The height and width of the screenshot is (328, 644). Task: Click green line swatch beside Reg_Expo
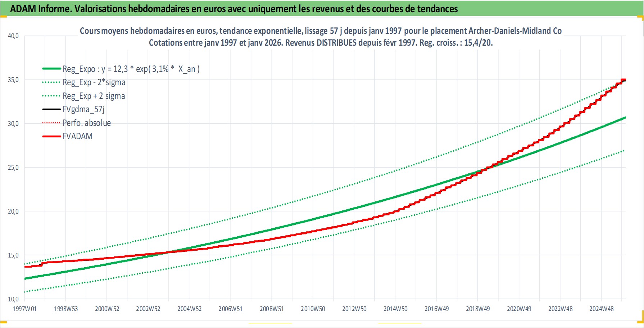click(x=51, y=69)
